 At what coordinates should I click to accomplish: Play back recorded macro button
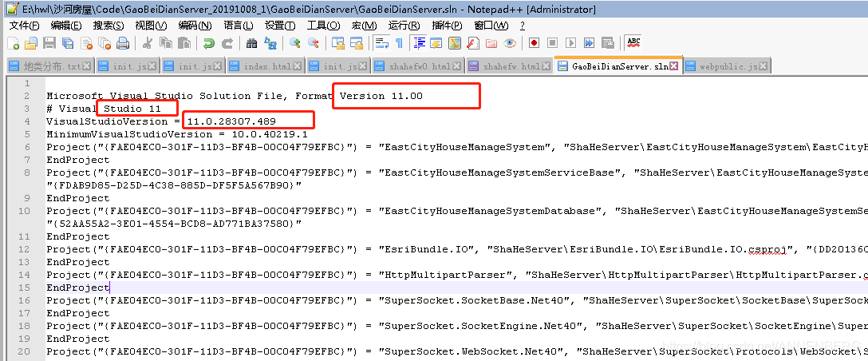570,43
